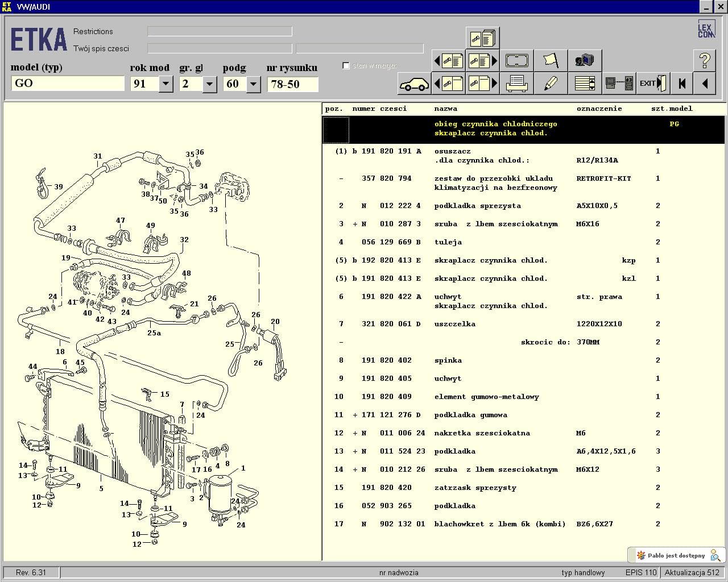Jump to first page arrow icon
Viewport: 728px width, 582px height.
click(x=681, y=84)
